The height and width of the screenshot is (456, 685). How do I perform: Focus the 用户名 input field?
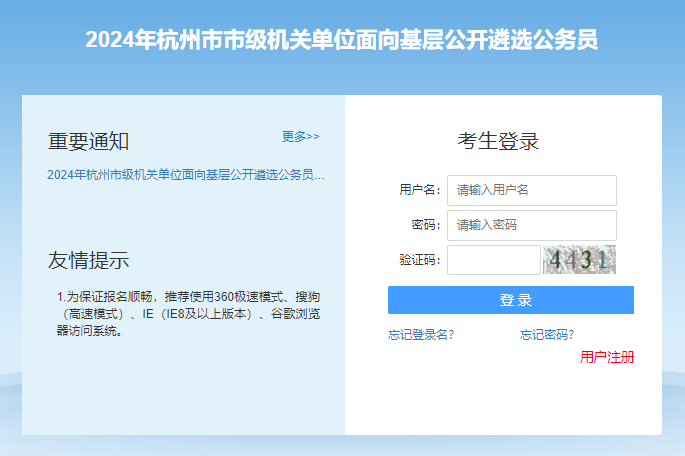(531, 190)
